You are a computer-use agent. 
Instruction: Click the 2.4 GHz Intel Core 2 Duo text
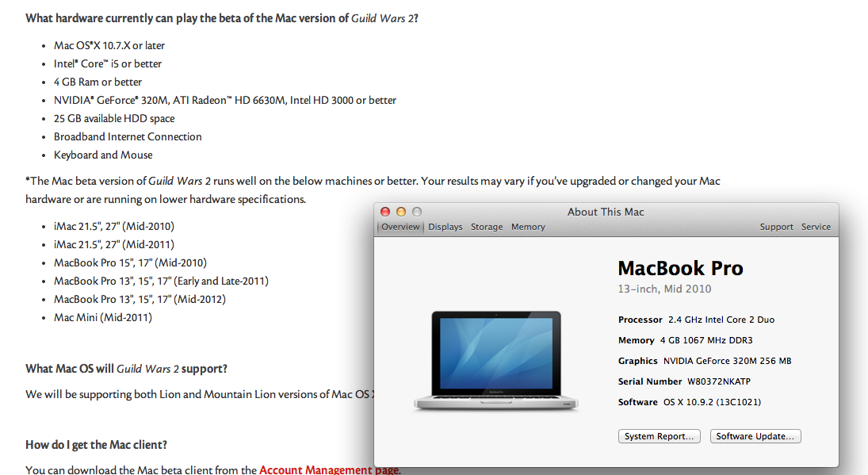tap(721, 320)
